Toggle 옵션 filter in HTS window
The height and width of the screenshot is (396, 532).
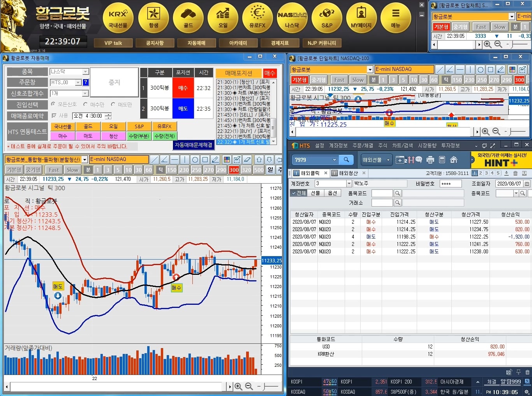(333, 193)
